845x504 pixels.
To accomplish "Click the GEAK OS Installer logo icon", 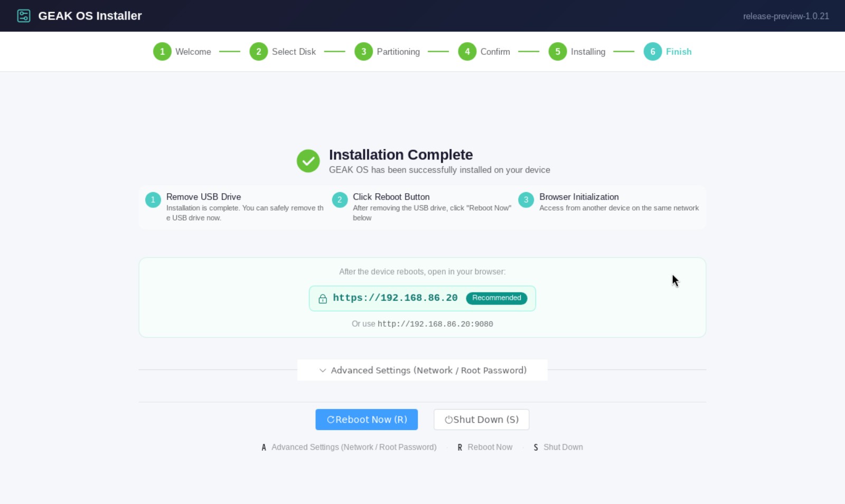I will [x=24, y=16].
